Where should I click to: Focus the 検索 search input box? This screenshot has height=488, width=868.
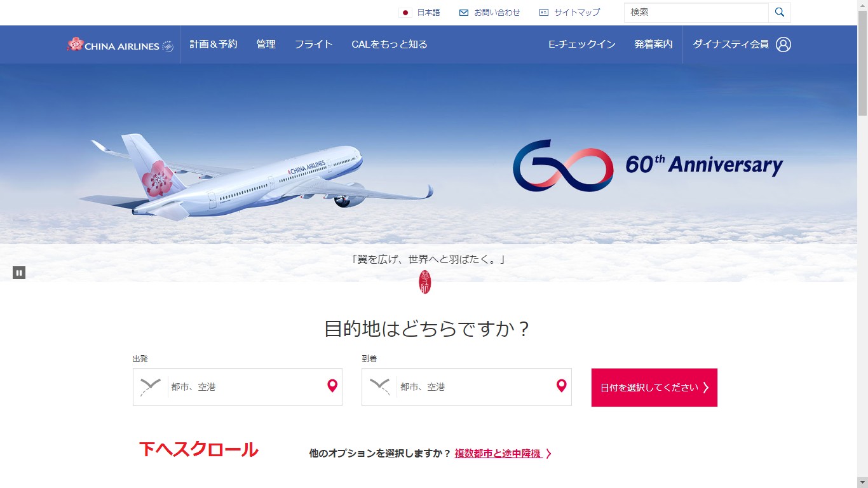696,12
